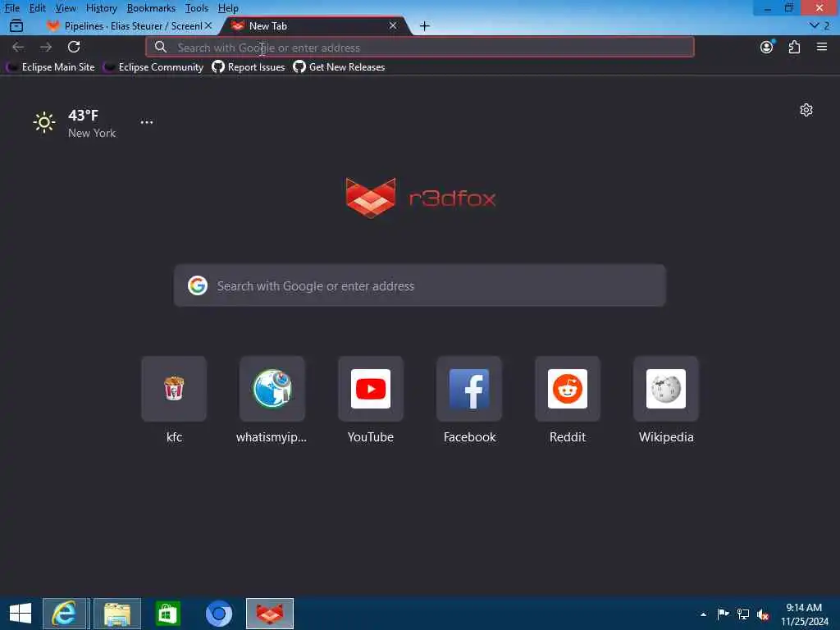The width and height of the screenshot is (840, 630).
Task: Show hidden system tray icons
Action: (703, 614)
